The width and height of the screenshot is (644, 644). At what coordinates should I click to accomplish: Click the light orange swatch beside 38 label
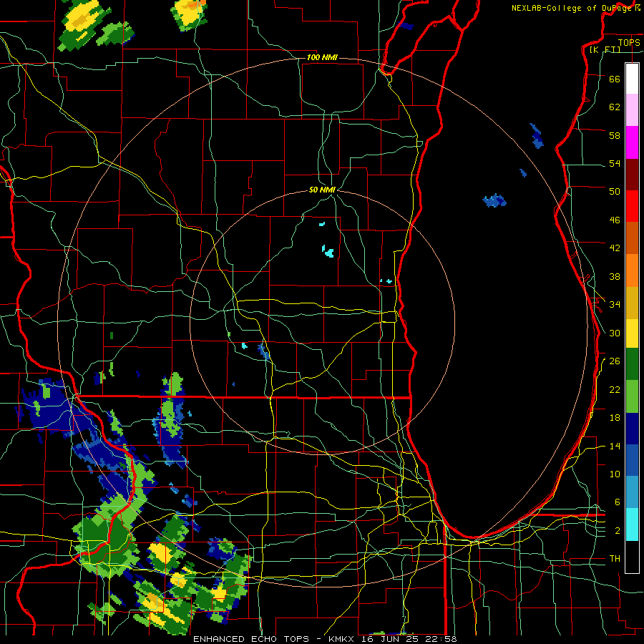632,270
